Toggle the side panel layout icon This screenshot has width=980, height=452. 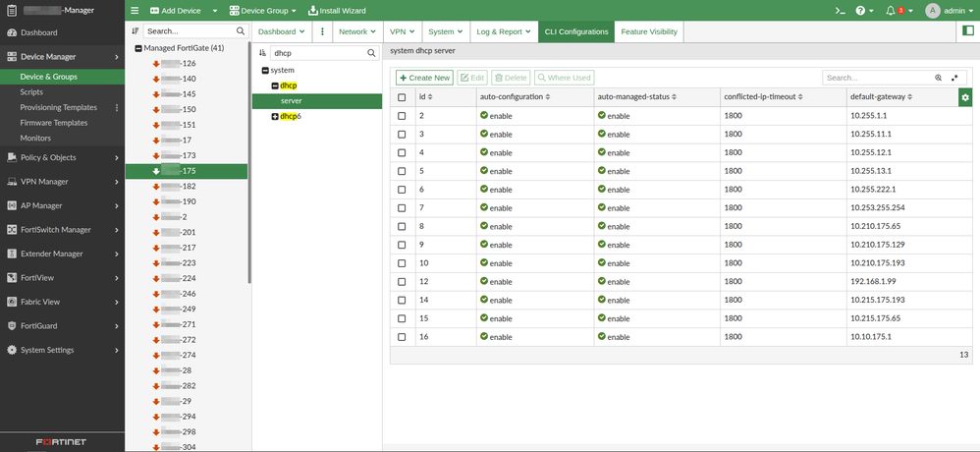[968, 31]
